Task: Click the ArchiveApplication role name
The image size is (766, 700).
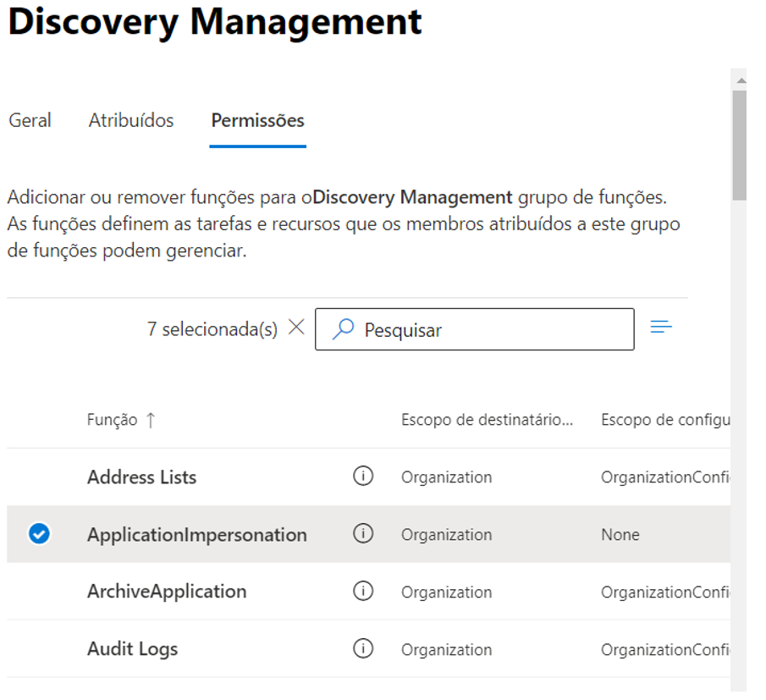Action: pyautogui.click(x=167, y=592)
